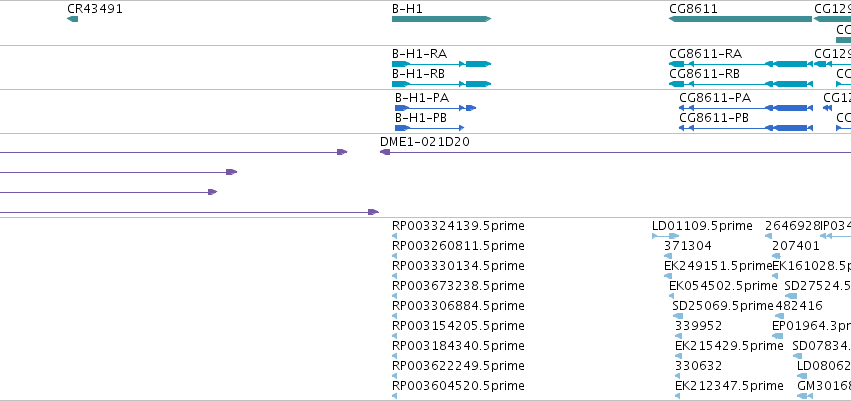851x401 pixels.
Task: Click the RP003154205.5prime EST label
Action: 458,326
